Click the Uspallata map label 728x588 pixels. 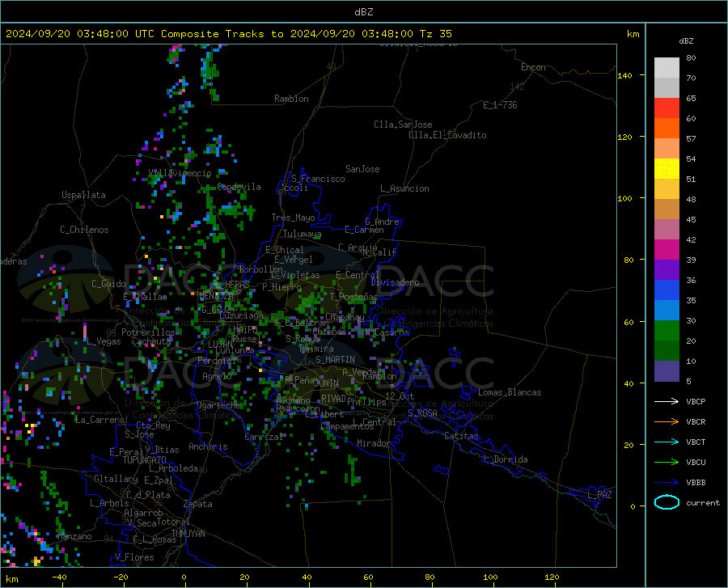click(83, 195)
